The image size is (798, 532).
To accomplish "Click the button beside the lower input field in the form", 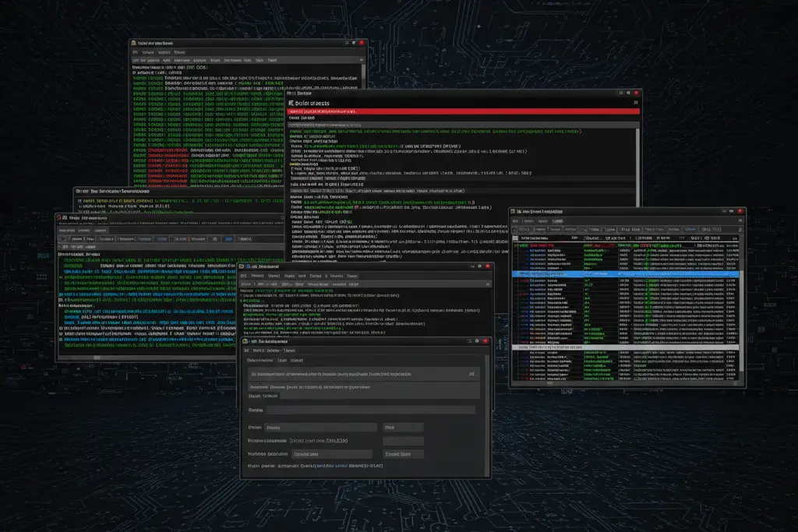I will (403, 454).
